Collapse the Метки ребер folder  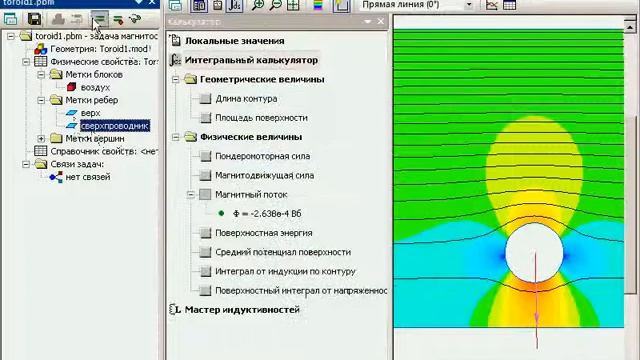point(41,100)
